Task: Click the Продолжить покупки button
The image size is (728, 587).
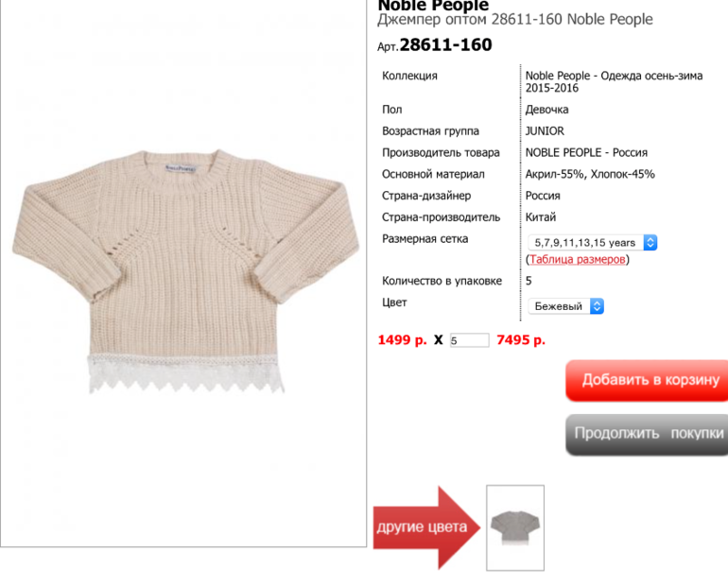Action: click(x=647, y=434)
